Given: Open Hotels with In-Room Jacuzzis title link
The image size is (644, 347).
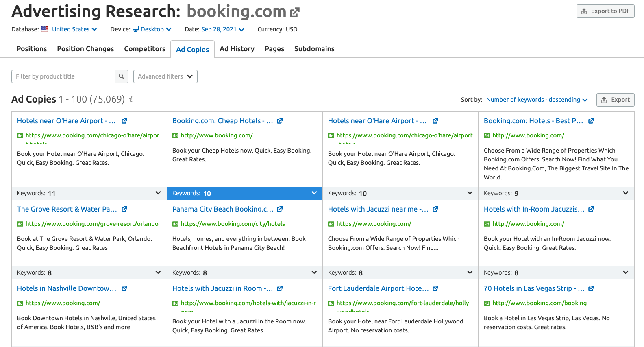Looking at the screenshot, I should pyautogui.click(x=534, y=209).
